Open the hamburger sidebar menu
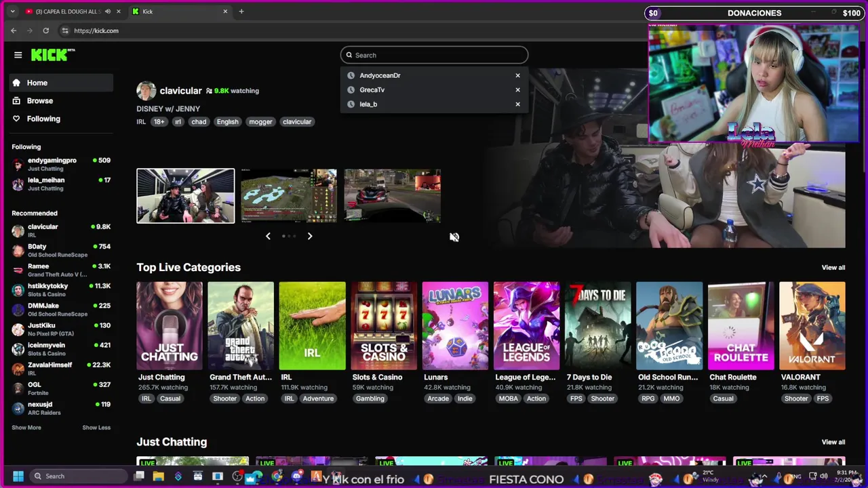 click(18, 55)
